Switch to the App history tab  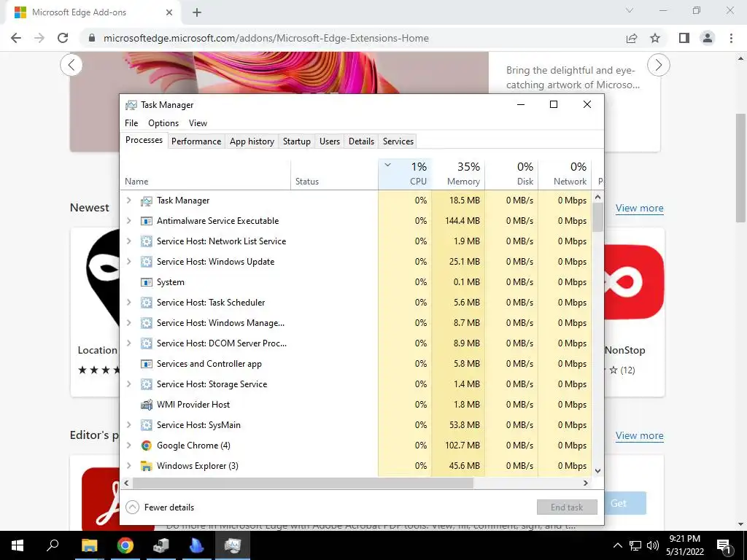252,141
